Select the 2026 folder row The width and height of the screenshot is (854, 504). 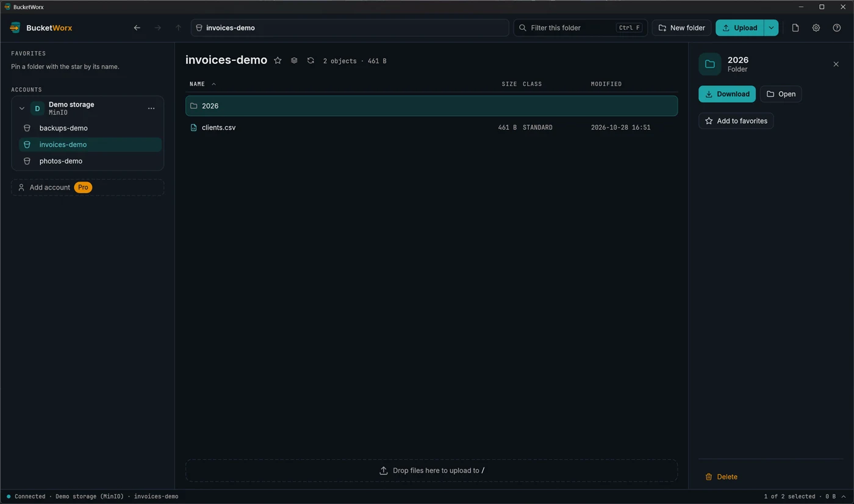click(x=431, y=106)
